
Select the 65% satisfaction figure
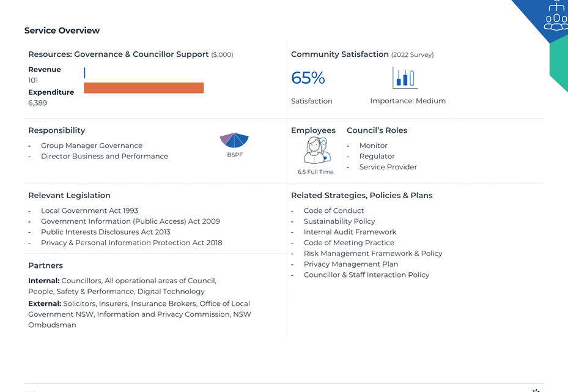point(308,78)
